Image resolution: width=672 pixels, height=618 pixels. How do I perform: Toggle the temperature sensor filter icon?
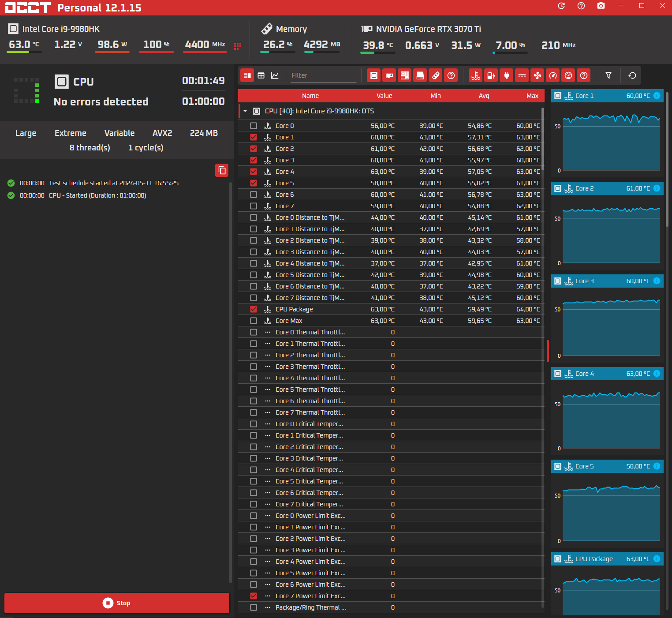(476, 75)
